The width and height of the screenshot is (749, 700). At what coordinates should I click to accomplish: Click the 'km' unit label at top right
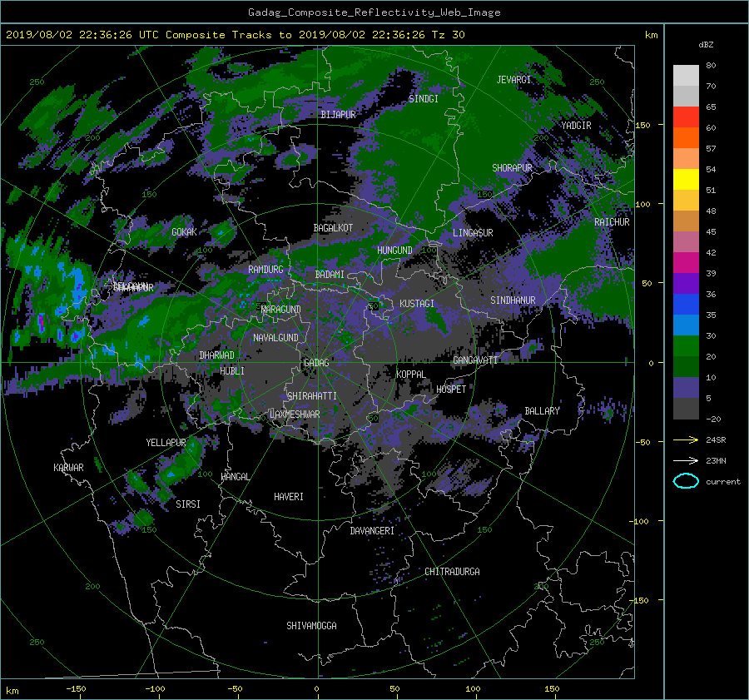coord(651,35)
